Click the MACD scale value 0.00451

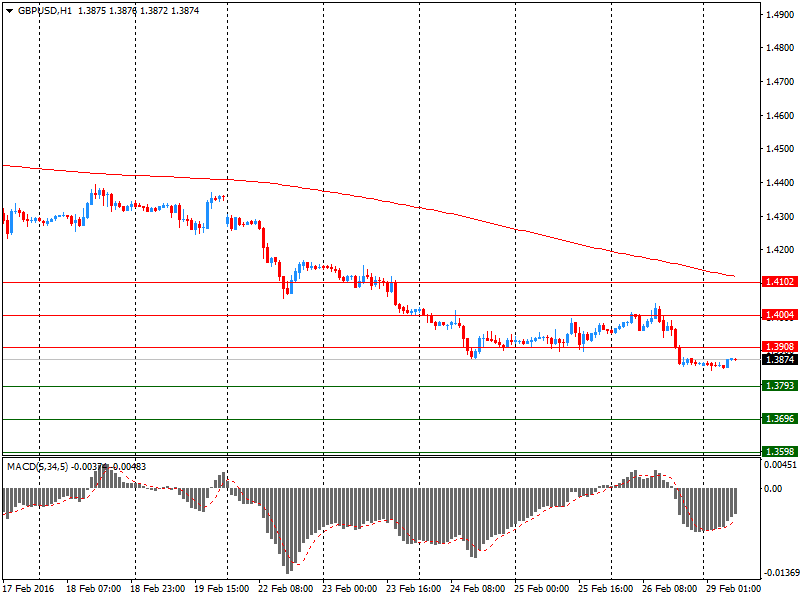[780, 465]
